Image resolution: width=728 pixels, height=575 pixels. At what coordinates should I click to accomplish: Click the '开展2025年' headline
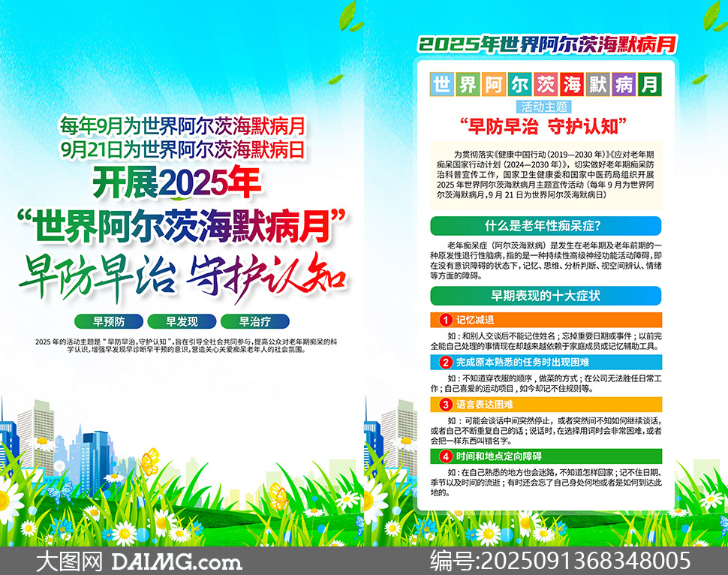point(177,182)
